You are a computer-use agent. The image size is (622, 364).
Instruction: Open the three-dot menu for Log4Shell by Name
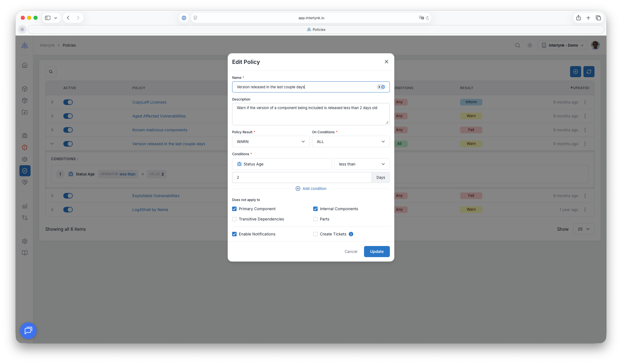click(x=585, y=210)
